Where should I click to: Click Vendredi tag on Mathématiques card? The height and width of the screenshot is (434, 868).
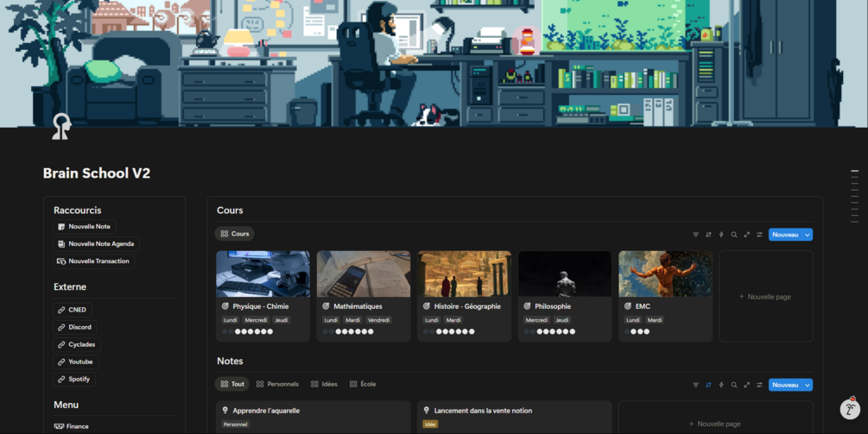click(x=378, y=319)
